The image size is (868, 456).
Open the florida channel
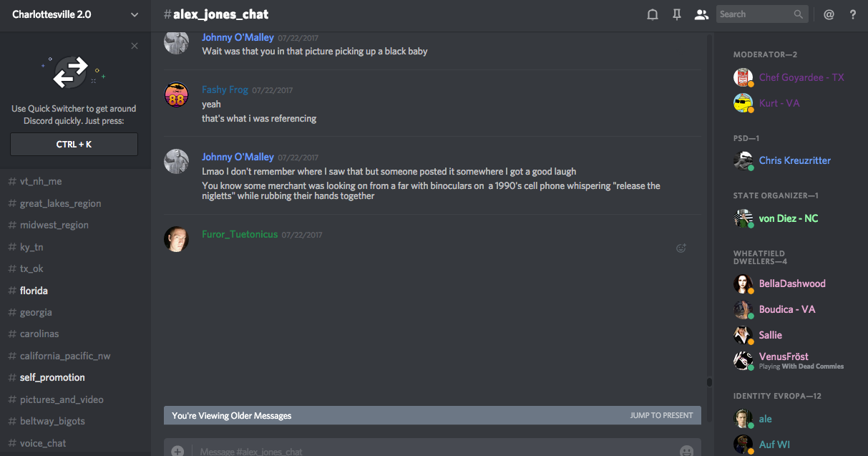(x=34, y=291)
